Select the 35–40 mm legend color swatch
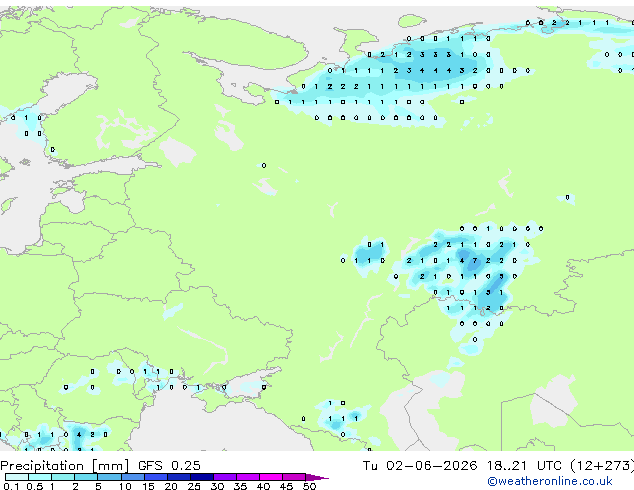Screen dimensions: 634x490 [248, 477]
